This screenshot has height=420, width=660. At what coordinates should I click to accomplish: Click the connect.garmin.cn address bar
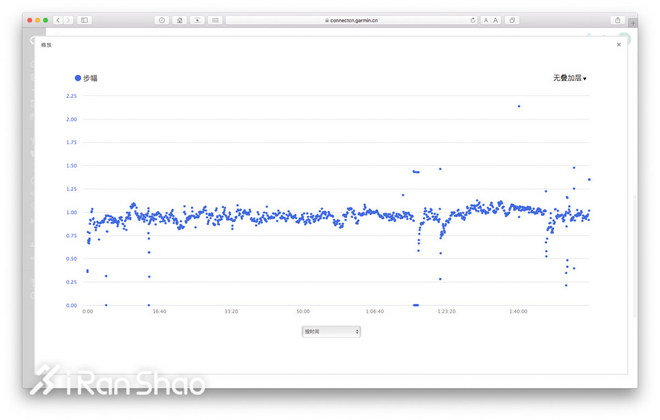coord(350,20)
